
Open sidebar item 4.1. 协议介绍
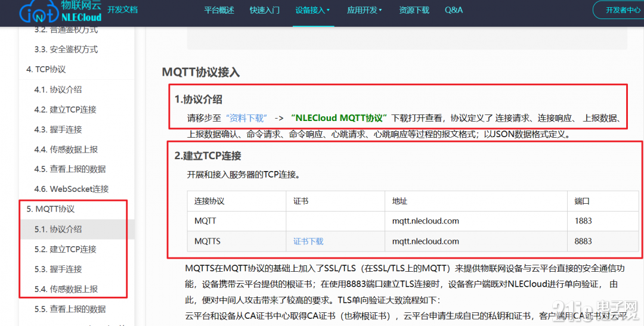(58, 89)
